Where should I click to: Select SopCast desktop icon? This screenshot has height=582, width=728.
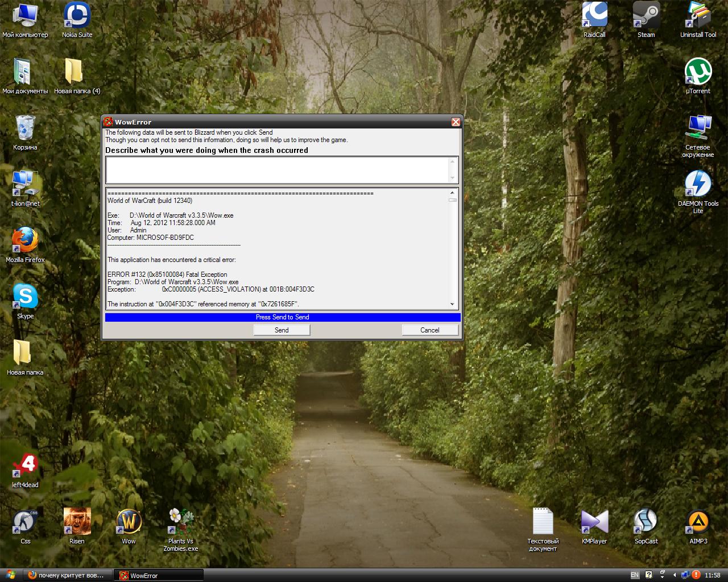646,526
